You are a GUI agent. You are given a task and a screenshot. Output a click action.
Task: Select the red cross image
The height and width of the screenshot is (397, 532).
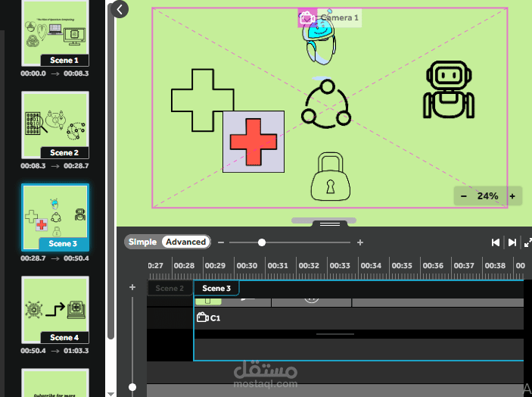tap(254, 142)
